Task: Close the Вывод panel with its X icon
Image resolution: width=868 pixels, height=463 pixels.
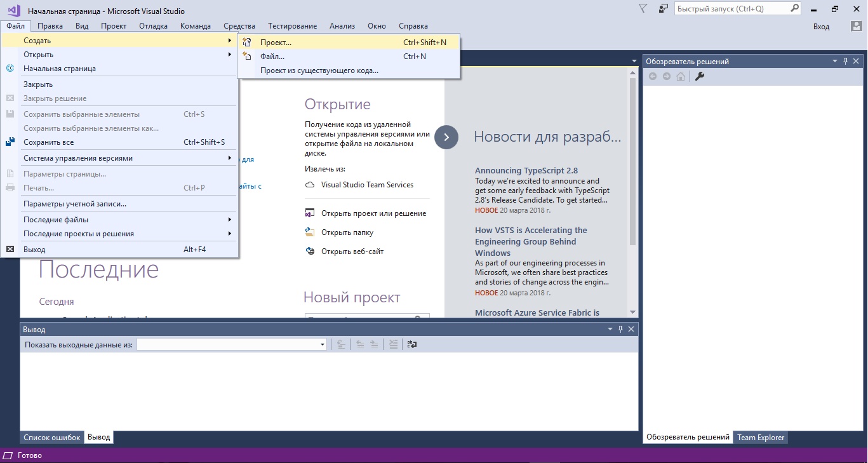Action: point(631,330)
